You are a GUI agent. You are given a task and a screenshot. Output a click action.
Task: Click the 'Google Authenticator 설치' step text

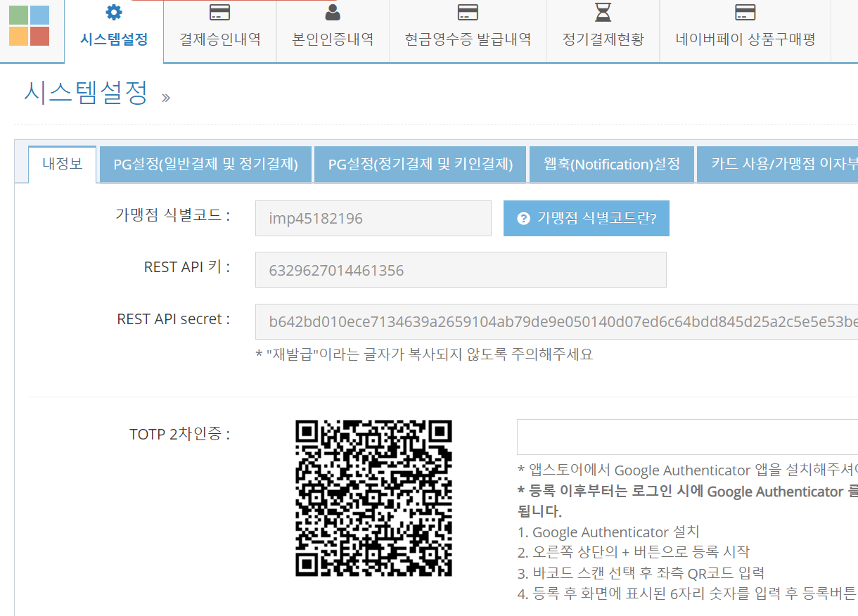[x=608, y=532]
